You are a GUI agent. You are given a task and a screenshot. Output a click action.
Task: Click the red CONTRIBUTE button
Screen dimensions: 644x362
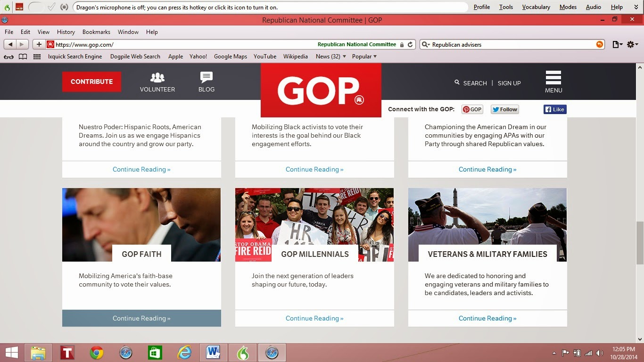pos(91,82)
